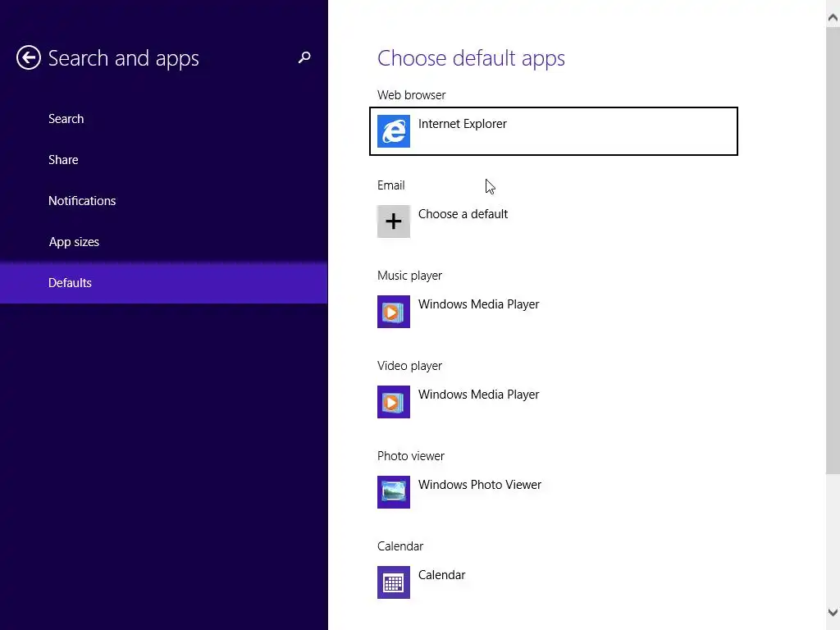Change the Internet Explorer web browser default
Screen dimensions: 840x630
(x=554, y=131)
